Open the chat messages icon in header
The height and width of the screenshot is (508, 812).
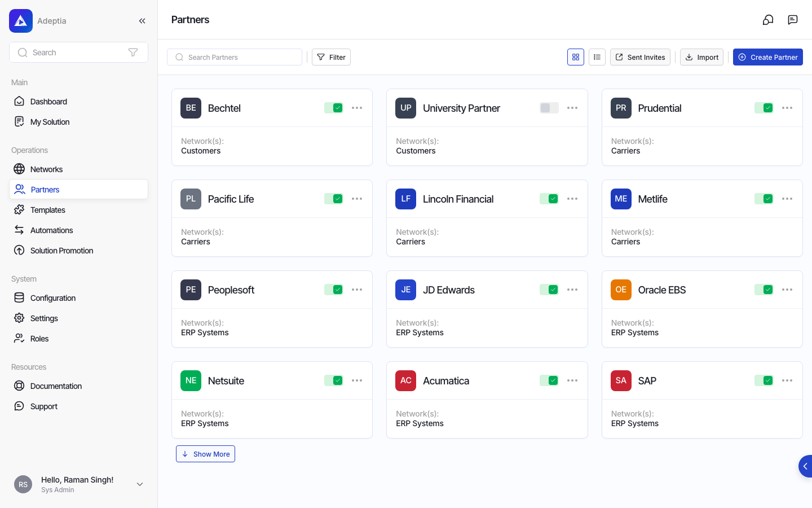point(793,20)
